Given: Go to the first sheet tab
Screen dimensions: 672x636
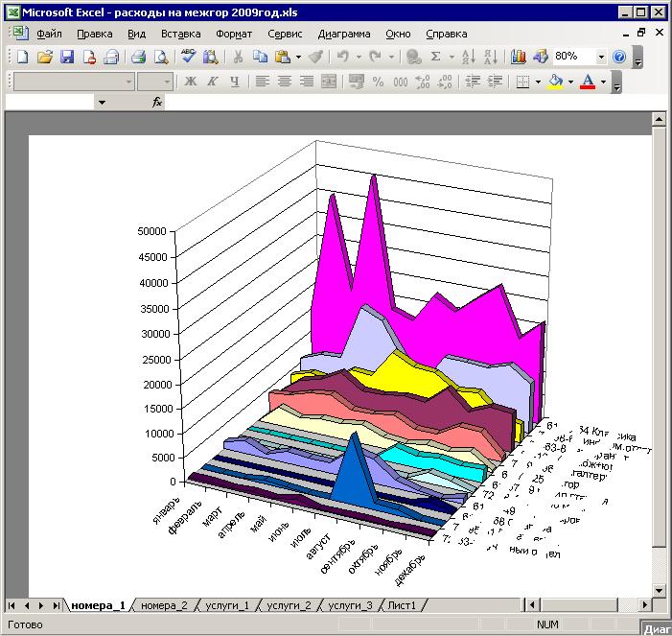Looking at the screenshot, I should tap(12, 605).
